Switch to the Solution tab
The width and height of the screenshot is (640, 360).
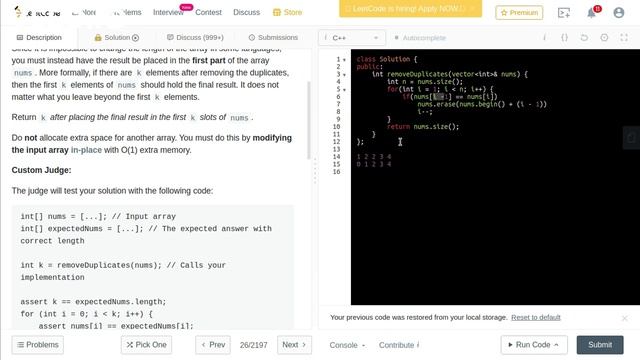pos(117,38)
